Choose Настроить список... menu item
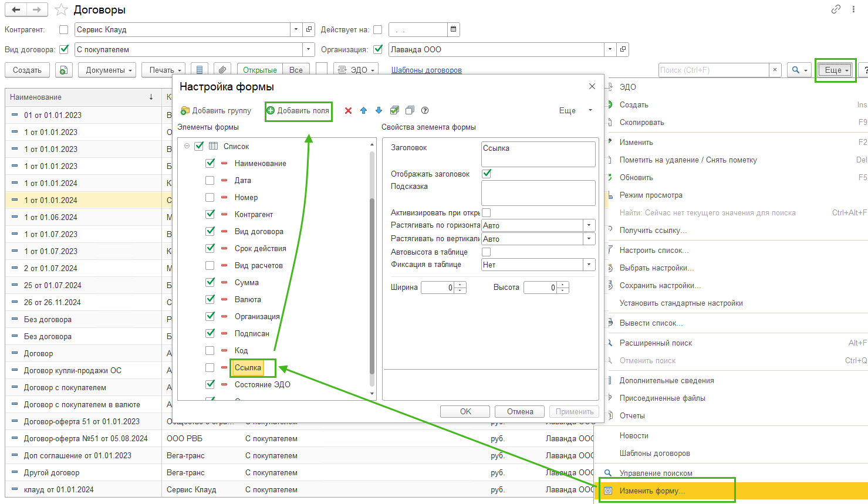This screenshot has height=504, width=868. [x=654, y=250]
